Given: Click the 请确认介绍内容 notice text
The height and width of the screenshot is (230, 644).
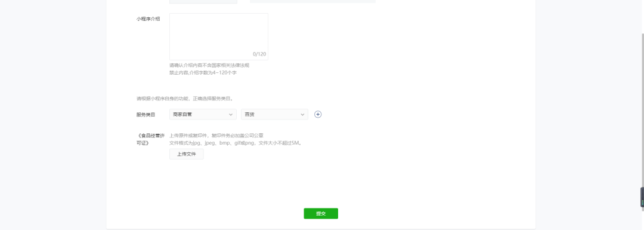Looking at the screenshot, I should pos(209,69).
